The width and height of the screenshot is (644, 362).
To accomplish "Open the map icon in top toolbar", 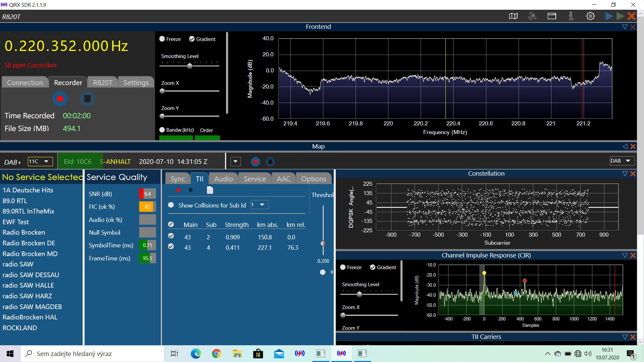I will pyautogui.click(x=513, y=16).
